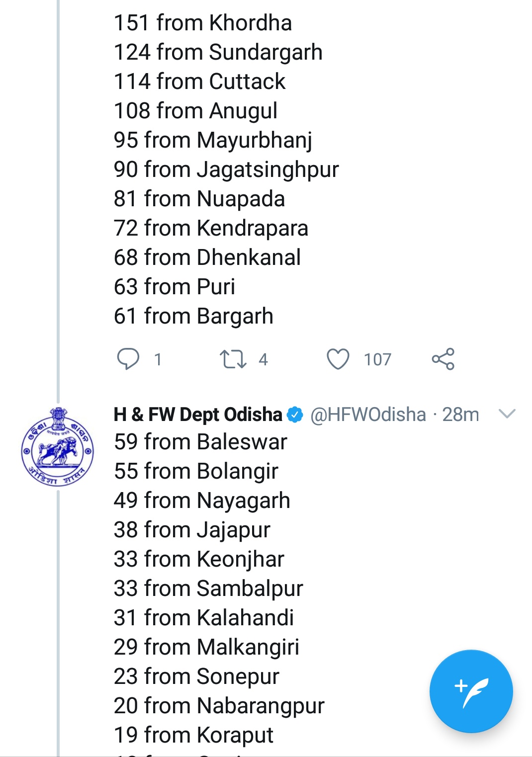Tap the "19 from Koraput" text line
Screen dimensions: 532x757
193,735
